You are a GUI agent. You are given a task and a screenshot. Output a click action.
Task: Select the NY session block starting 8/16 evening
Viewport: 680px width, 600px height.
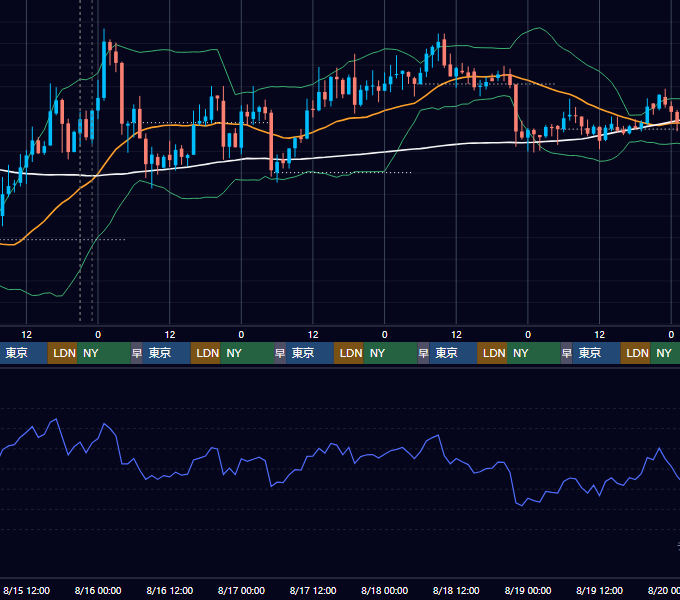[x=247, y=353]
